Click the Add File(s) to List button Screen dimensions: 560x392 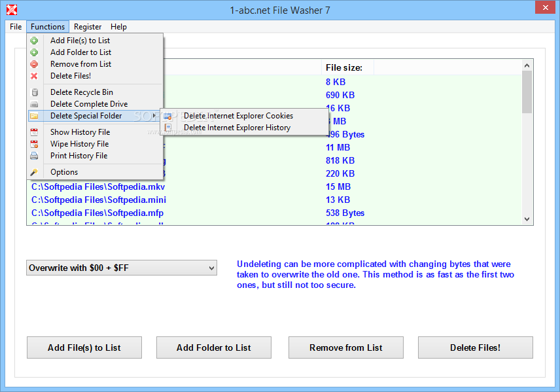[x=84, y=347]
